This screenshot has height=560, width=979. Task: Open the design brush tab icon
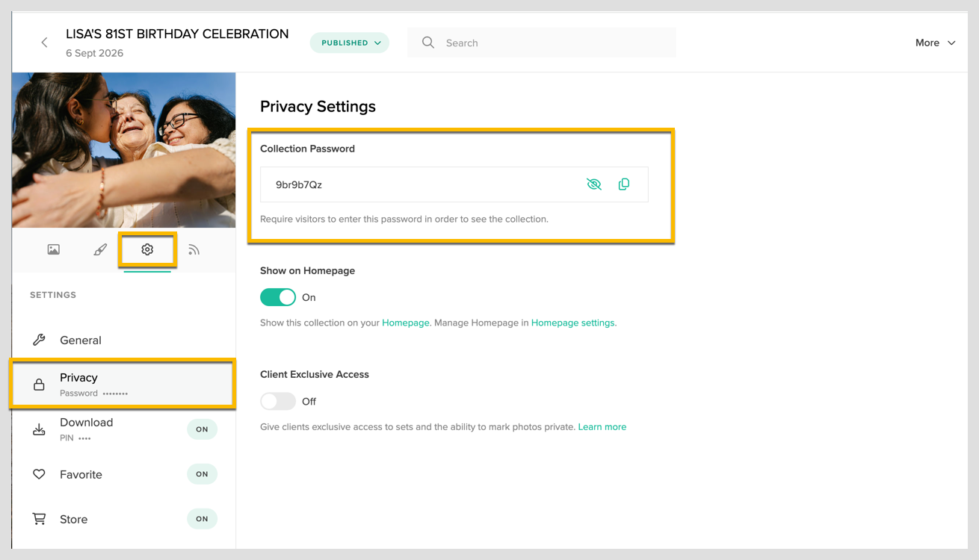100,249
